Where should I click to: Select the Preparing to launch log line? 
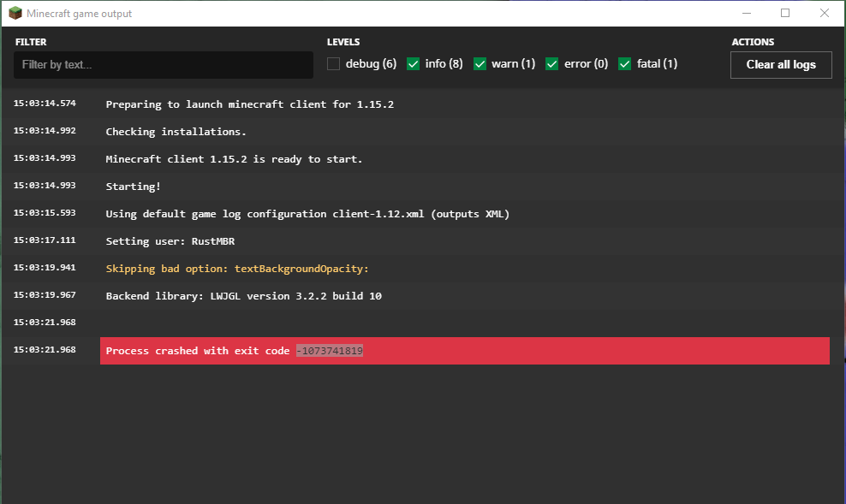click(x=250, y=104)
